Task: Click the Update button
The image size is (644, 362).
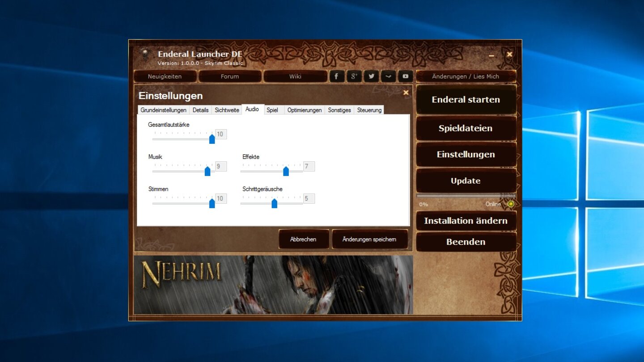Action: click(466, 181)
